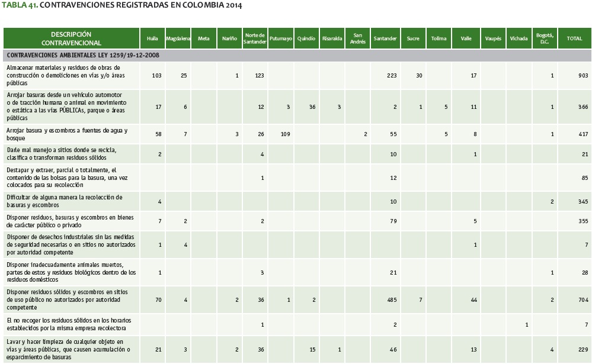Click the San Andrés column header
The height and width of the screenshot is (364, 592).
pos(357,38)
